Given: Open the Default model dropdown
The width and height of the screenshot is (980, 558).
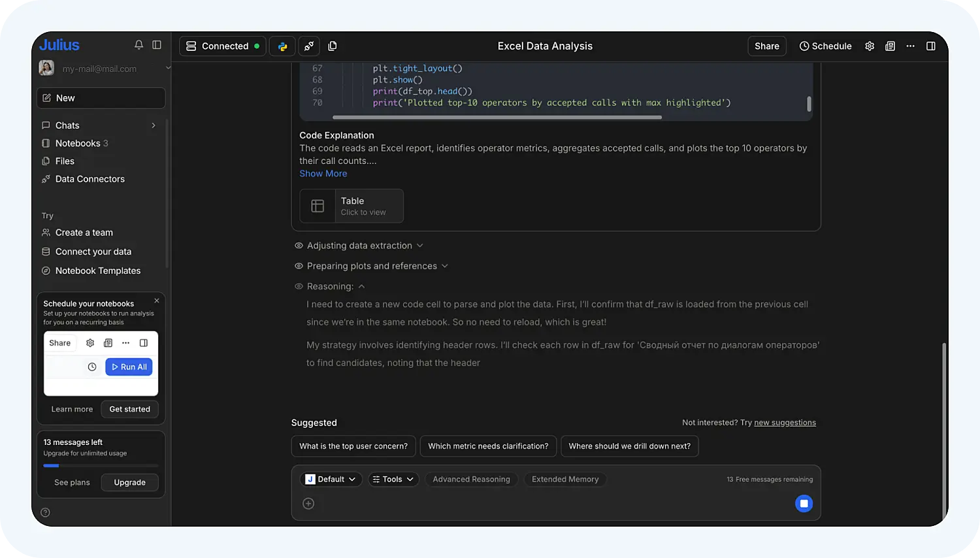Looking at the screenshot, I should pos(331,480).
